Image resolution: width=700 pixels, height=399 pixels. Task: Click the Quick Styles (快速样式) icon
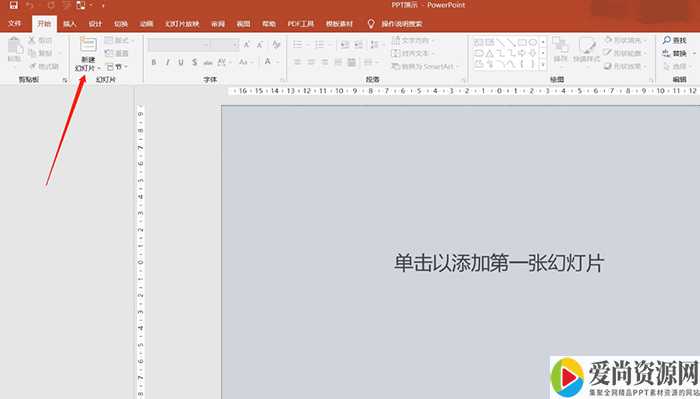(587, 45)
